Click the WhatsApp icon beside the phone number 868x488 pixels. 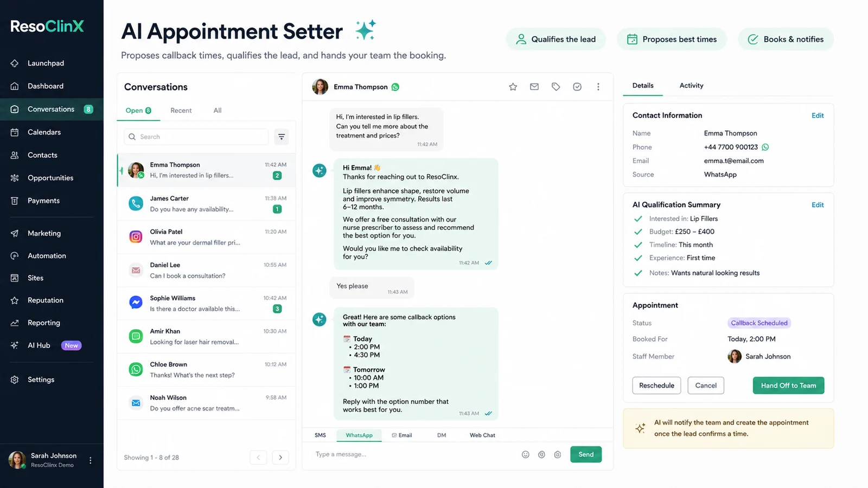coord(765,147)
